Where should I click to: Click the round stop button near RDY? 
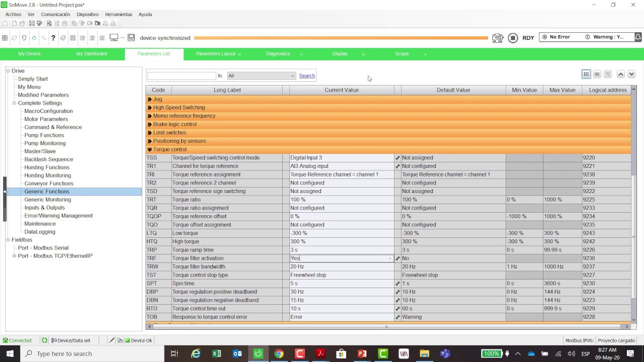click(513, 38)
